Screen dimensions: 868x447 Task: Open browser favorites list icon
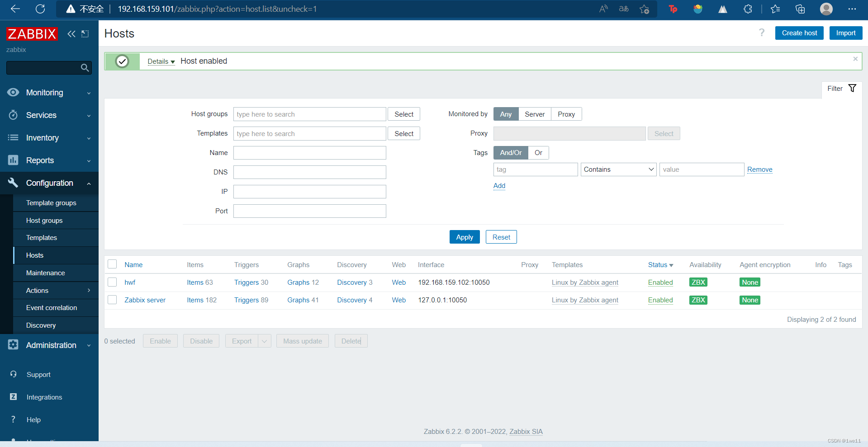point(775,9)
